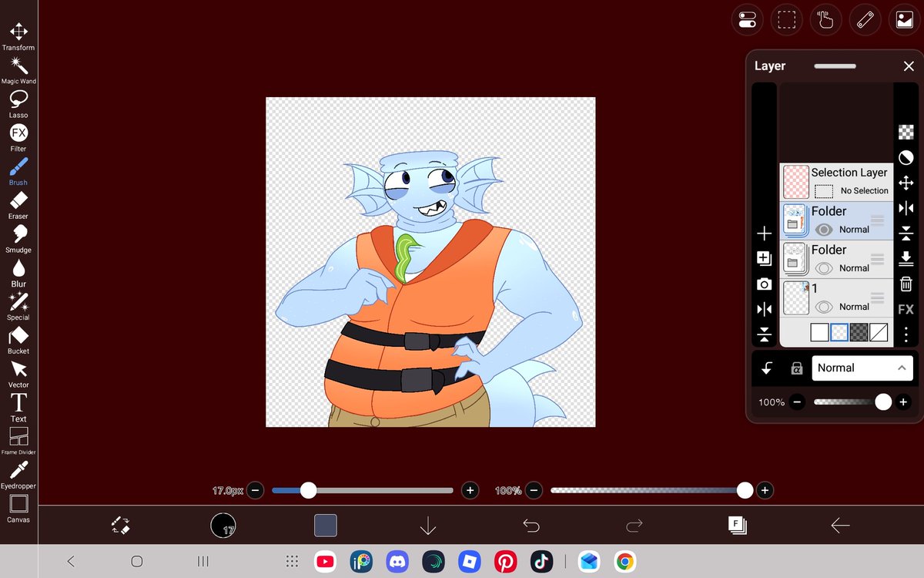Select the Lasso tool

[x=18, y=103]
